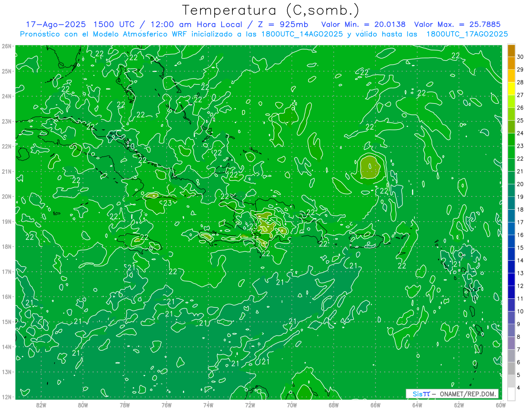
Task: Click the latitude axis label "21N"
Action: pyautogui.click(x=7, y=172)
